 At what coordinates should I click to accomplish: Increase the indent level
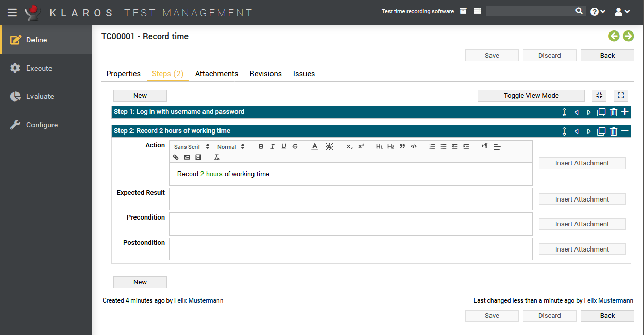pyautogui.click(x=466, y=146)
